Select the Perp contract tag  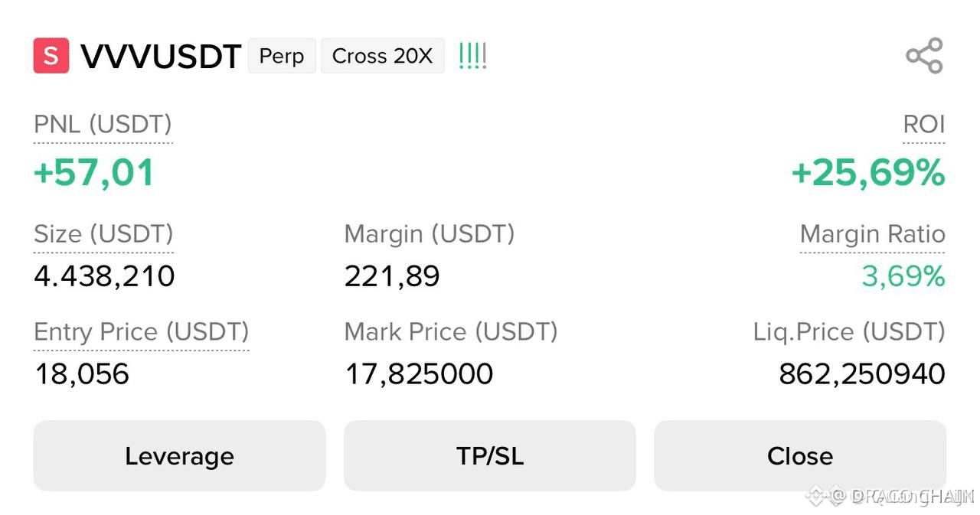point(282,56)
